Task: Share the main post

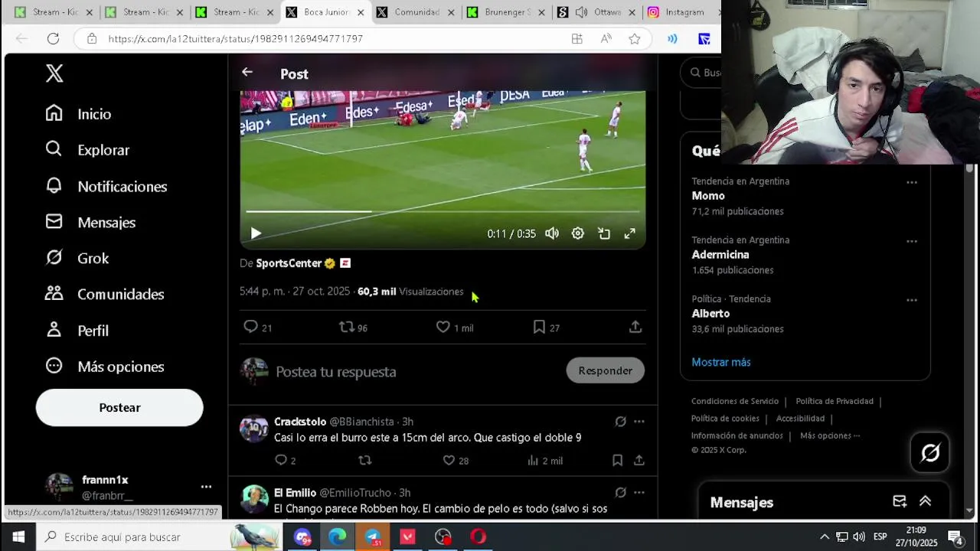Action: coord(635,327)
